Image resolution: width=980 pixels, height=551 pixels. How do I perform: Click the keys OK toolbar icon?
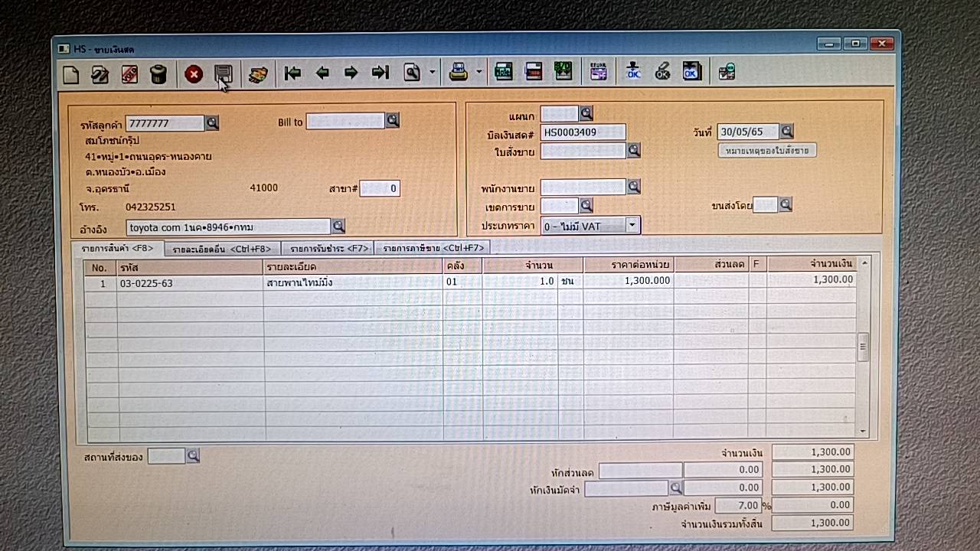pyautogui.click(x=662, y=72)
